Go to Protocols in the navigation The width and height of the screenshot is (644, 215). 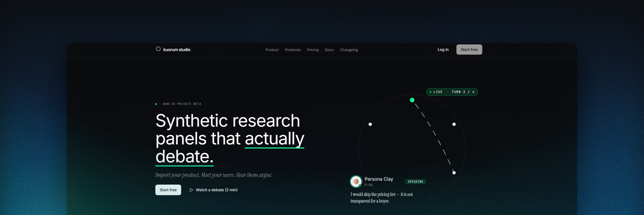[x=293, y=50]
